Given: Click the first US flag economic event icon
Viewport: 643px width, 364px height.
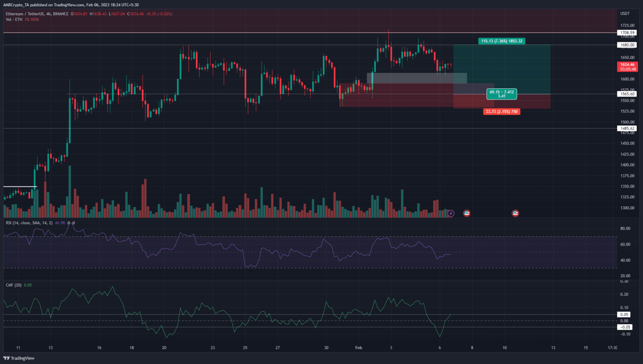Looking at the screenshot, I should click(467, 213).
